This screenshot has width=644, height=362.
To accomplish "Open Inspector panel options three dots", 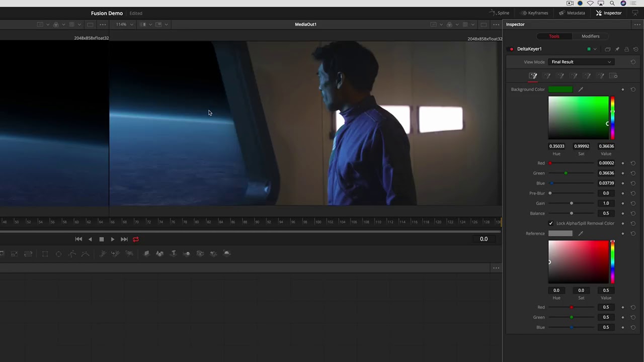I will (x=638, y=24).
